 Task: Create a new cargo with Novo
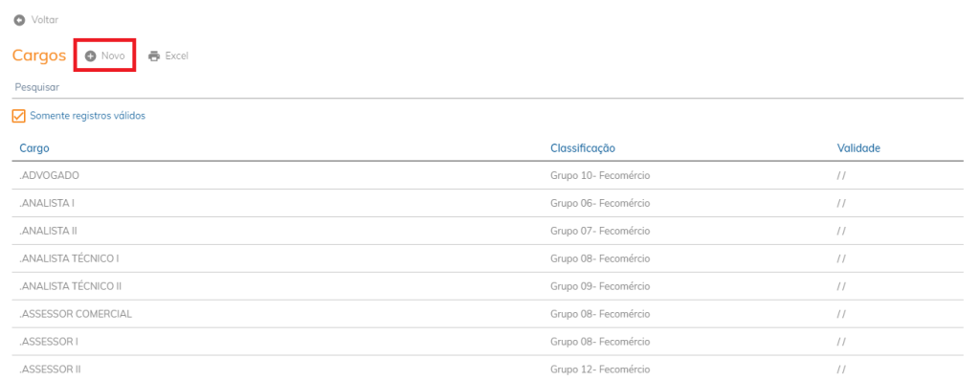tap(105, 56)
